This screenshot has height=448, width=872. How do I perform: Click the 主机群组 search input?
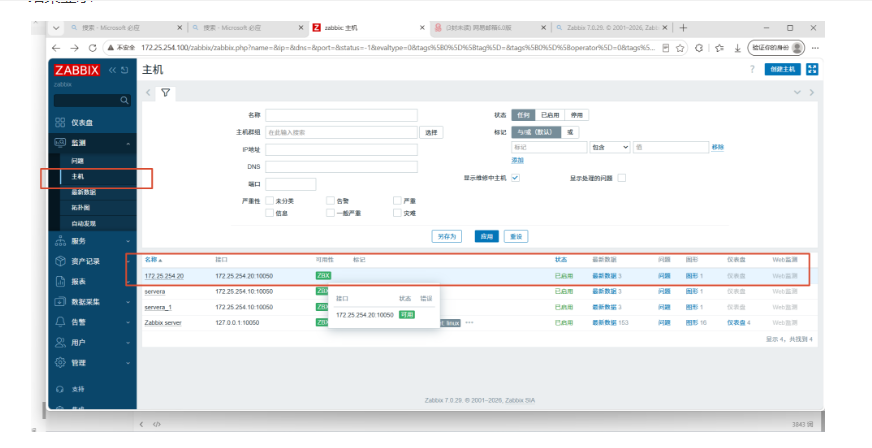coord(341,132)
